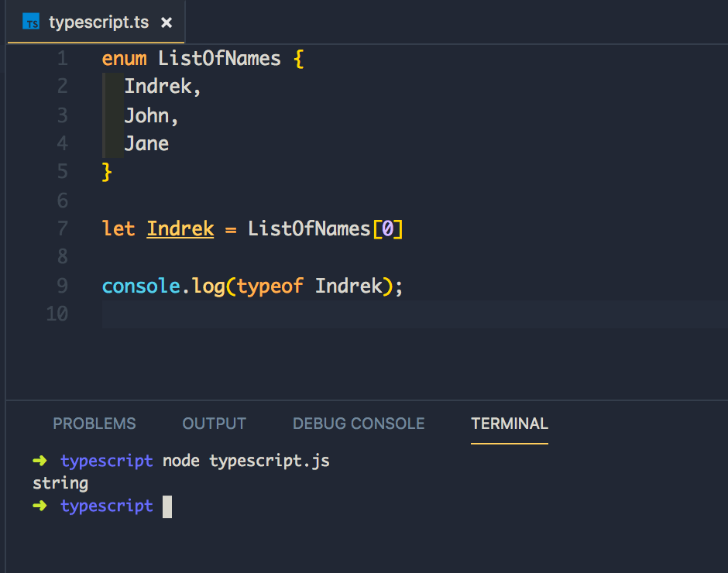Click the node typescript.js command in terminal
The image size is (728, 573).
pos(246,461)
